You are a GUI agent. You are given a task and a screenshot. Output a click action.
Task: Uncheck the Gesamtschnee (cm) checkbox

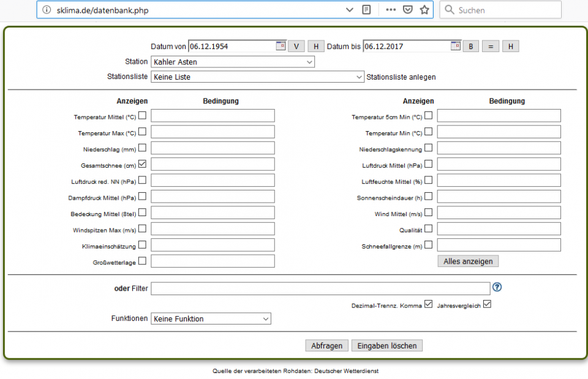tap(142, 164)
